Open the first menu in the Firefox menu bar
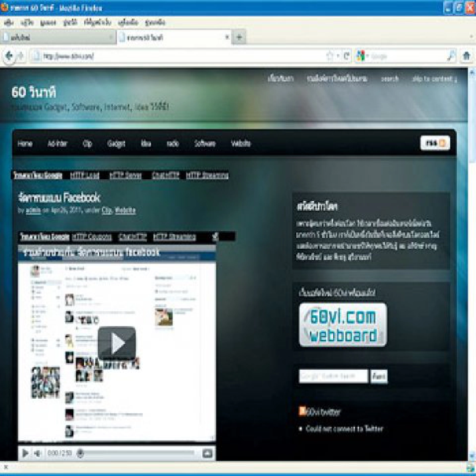Image resolution: width=476 pixels, height=476 pixels. click(9, 23)
